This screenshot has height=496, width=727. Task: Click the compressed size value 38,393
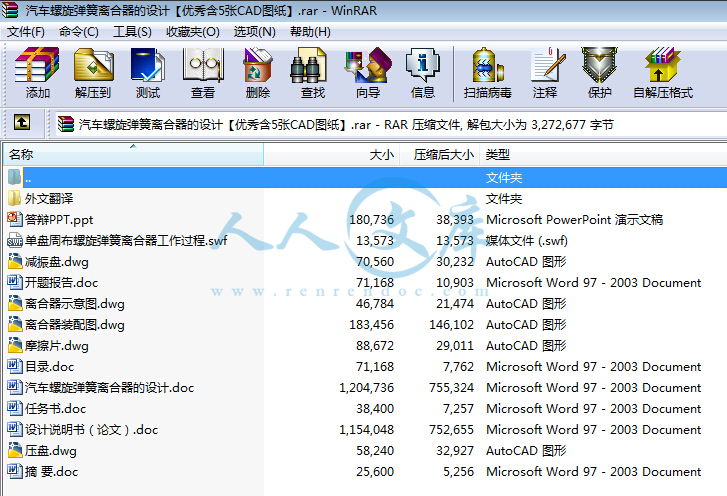(455, 220)
